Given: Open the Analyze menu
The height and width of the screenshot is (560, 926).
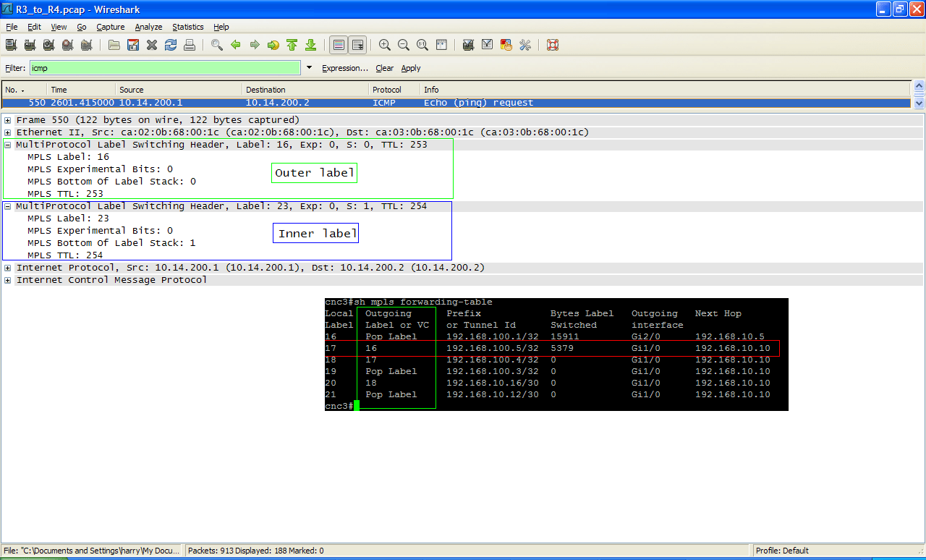Looking at the screenshot, I should point(148,27).
